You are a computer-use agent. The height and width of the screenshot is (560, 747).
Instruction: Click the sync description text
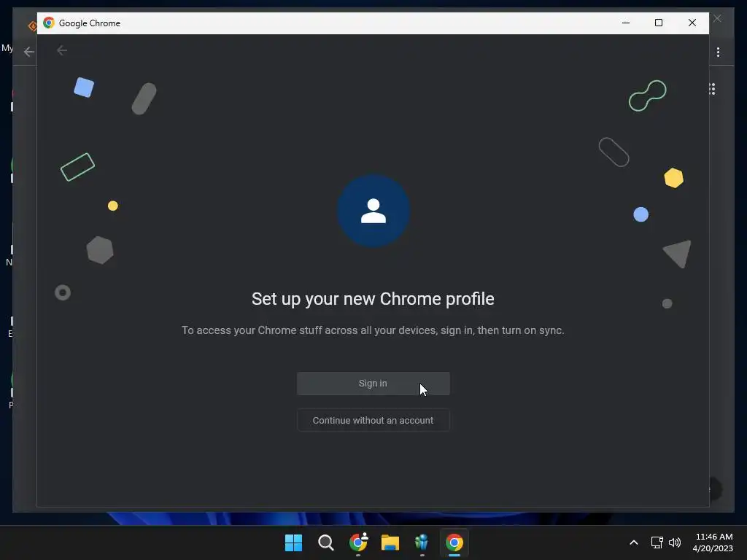tap(373, 330)
